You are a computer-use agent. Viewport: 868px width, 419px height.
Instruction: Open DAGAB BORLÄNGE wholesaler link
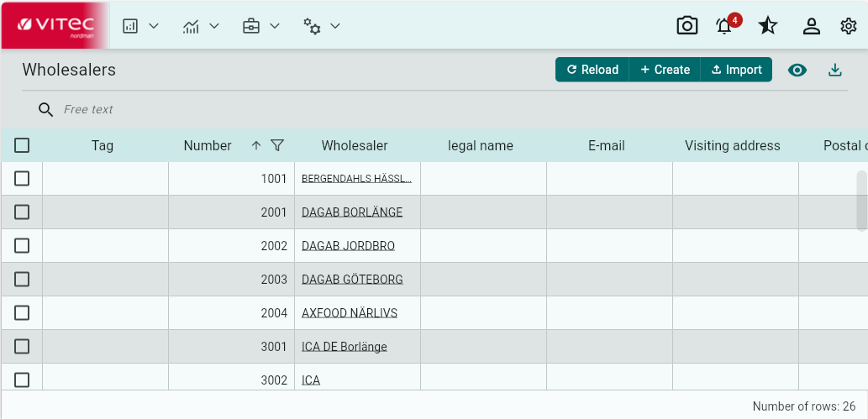coord(352,212)
